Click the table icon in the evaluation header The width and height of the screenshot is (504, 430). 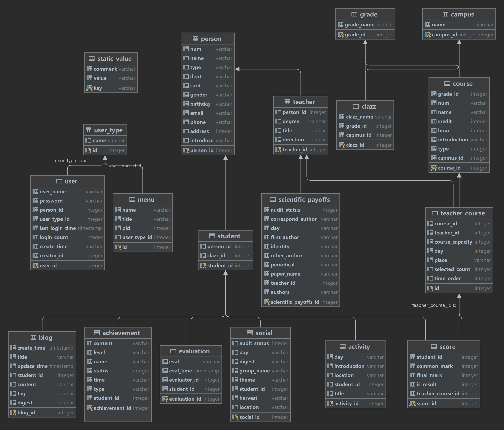coord(173,351)
